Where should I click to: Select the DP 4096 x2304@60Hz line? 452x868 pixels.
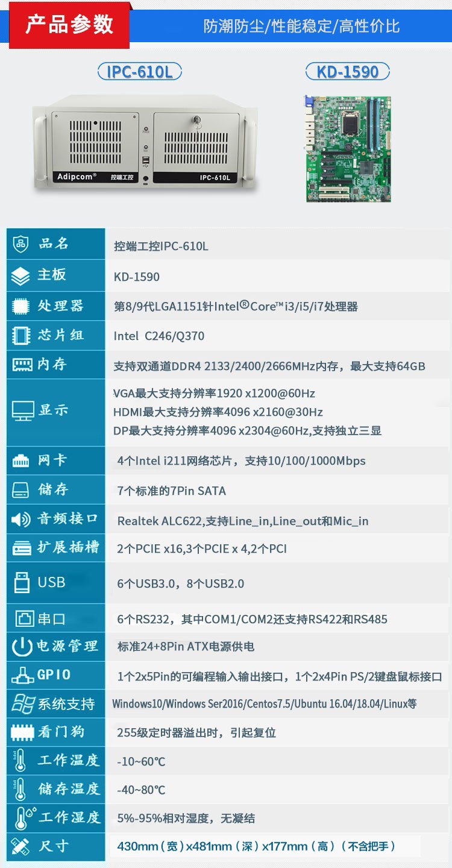247,431
